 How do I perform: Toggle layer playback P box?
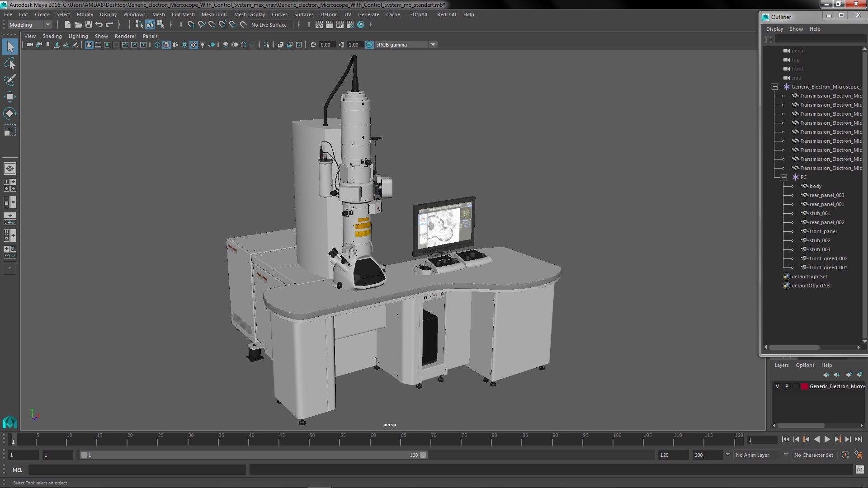click(x=787, y=386)
